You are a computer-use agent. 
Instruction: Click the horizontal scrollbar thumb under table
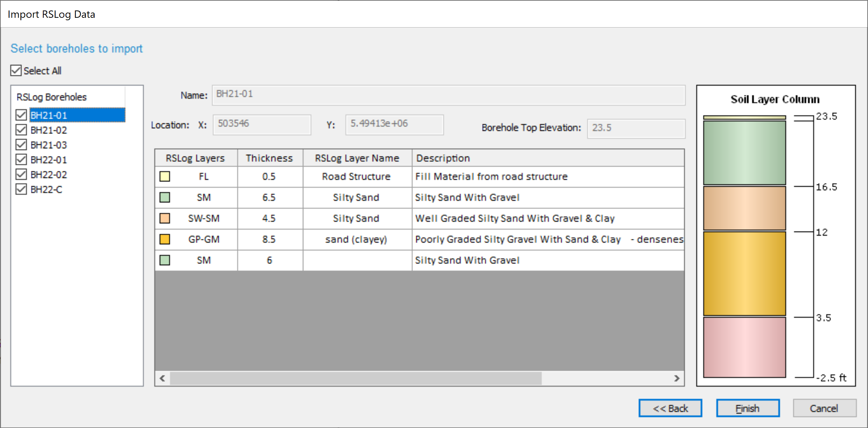pos(356,378)
